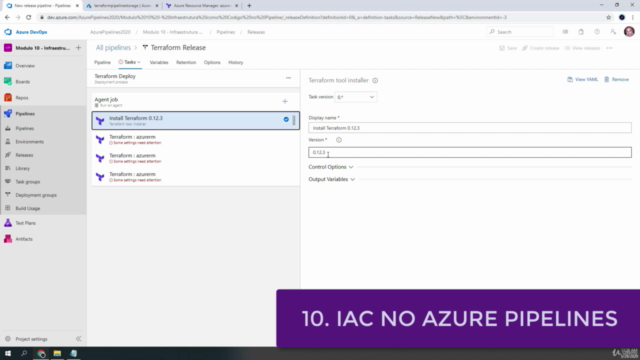This screenshot has height=360, width=640.
Task: Select the first Terraform : azurerm task
Action: coord(196,140)
